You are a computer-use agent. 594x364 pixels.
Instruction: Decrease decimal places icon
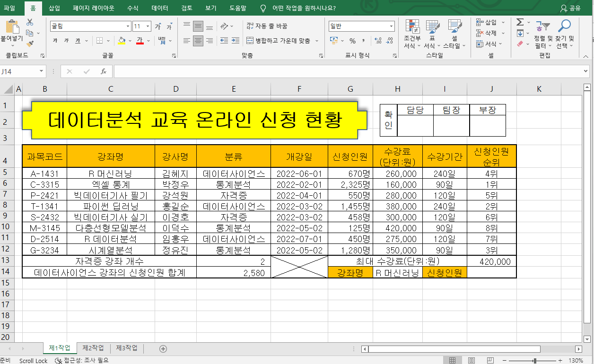[x=389, y=41]
